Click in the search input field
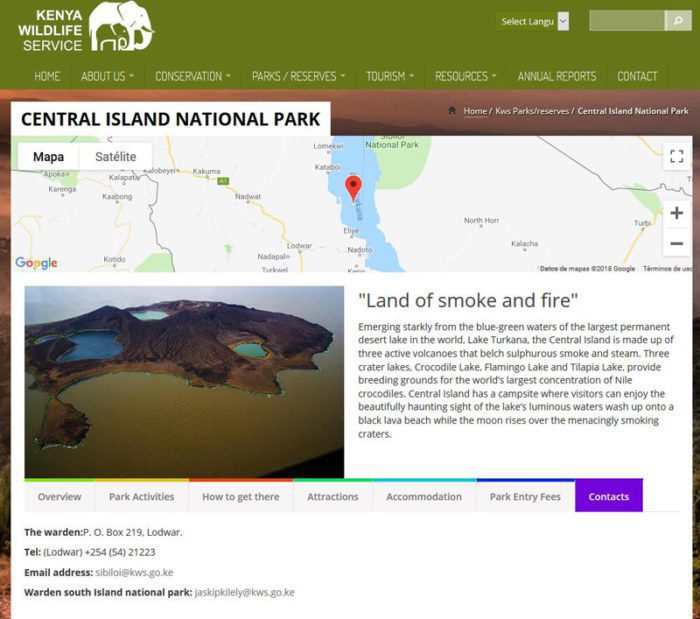The height and width of the screenshot is (619, 700). [627, 21]
